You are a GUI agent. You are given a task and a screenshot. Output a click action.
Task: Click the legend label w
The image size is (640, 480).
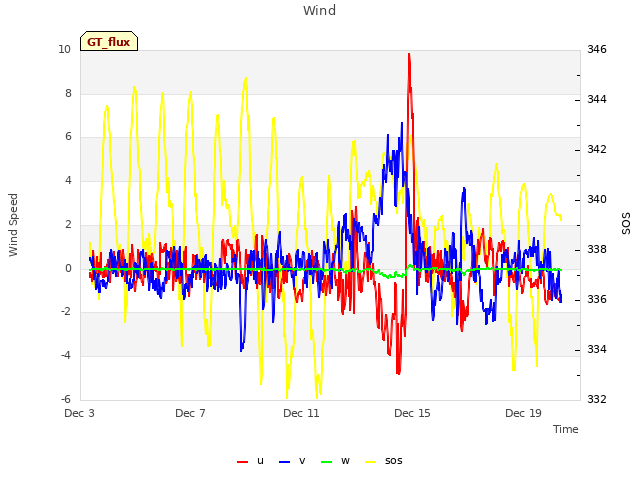coord(345,461)
